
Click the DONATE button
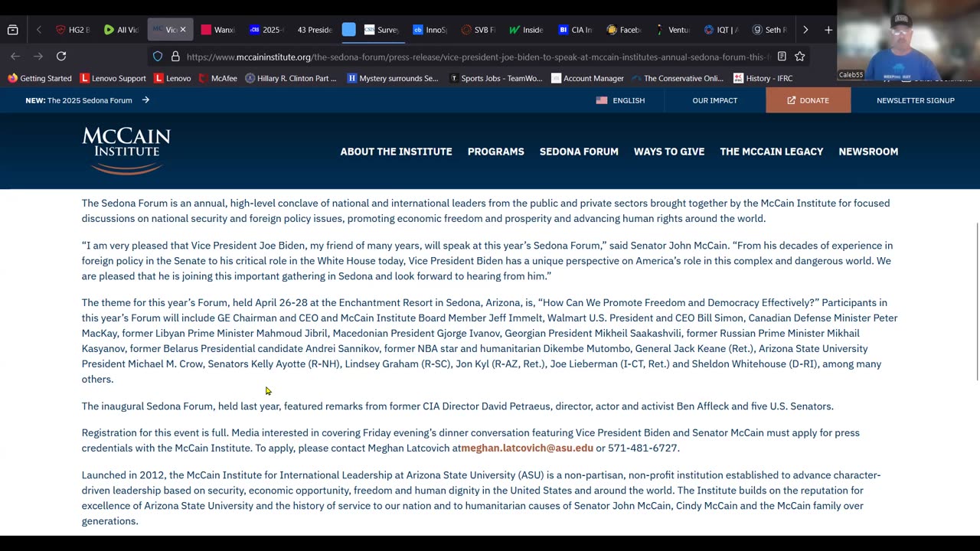point(808,100)
